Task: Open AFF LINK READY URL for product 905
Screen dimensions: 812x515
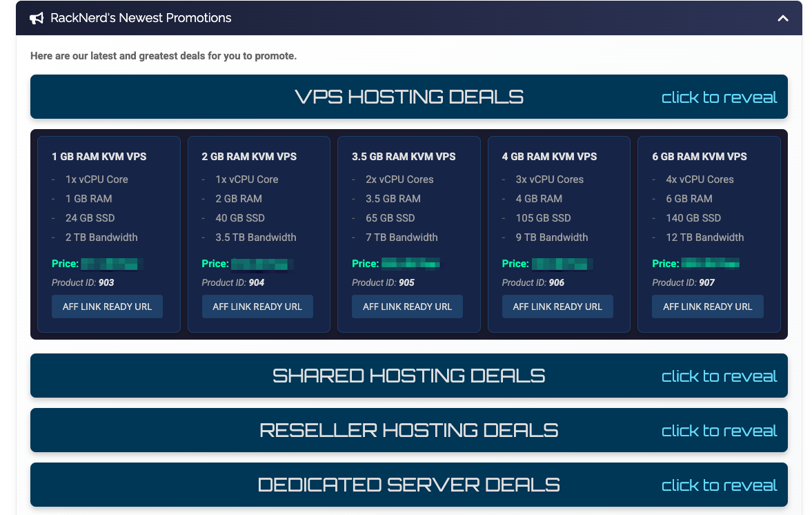Action: (x=408, y=307)
